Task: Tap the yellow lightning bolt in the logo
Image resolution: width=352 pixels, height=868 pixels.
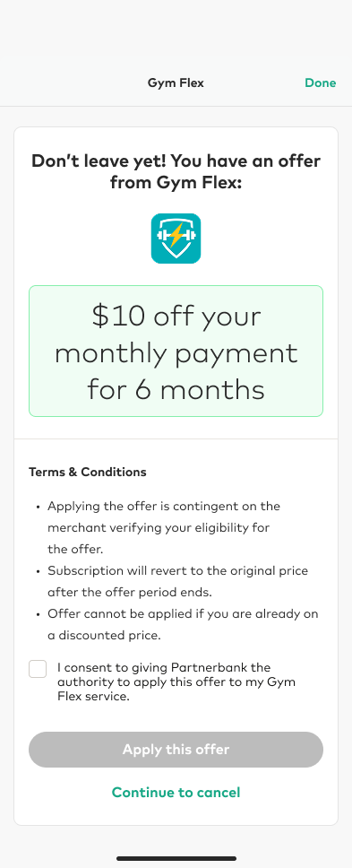Action: pyautogui.click(x=175, y=236)
